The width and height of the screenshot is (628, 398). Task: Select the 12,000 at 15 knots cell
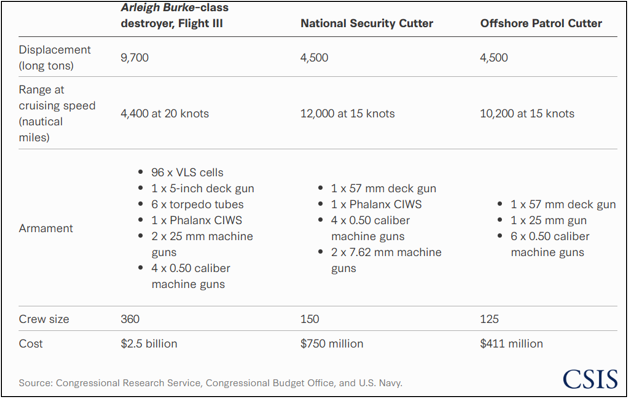click(x=347, y=114)
